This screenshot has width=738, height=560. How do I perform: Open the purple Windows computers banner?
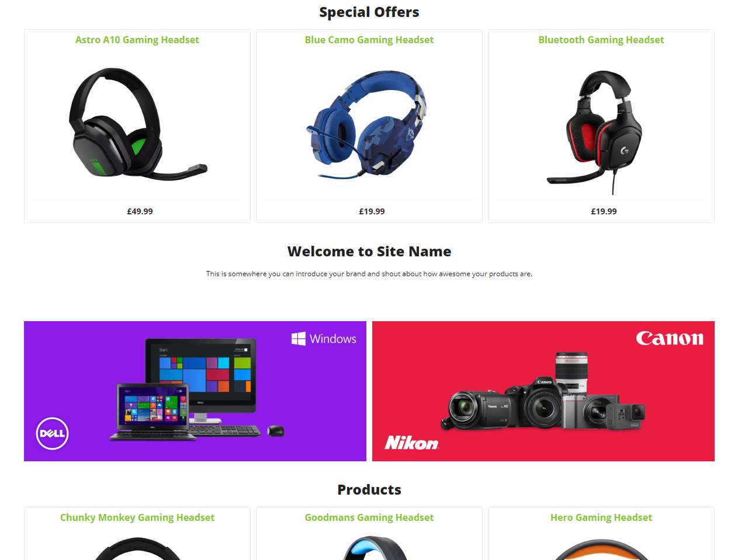click(x=195, y=391)
